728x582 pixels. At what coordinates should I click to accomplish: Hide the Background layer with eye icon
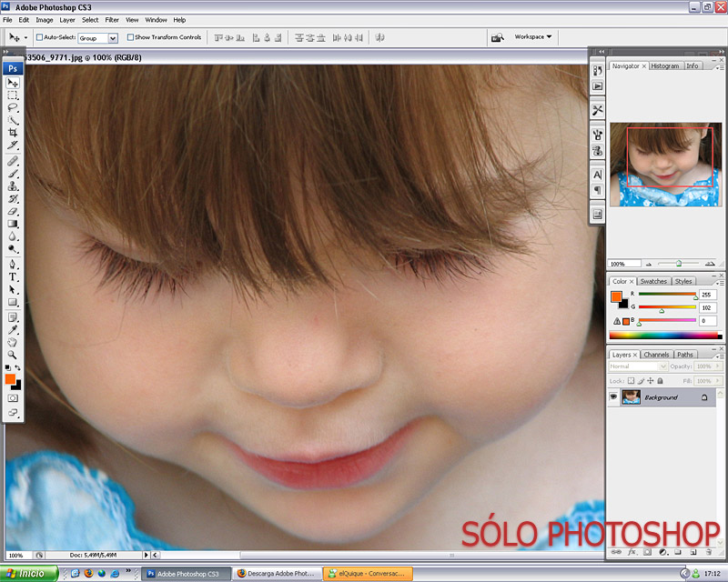tap(613, 397)
